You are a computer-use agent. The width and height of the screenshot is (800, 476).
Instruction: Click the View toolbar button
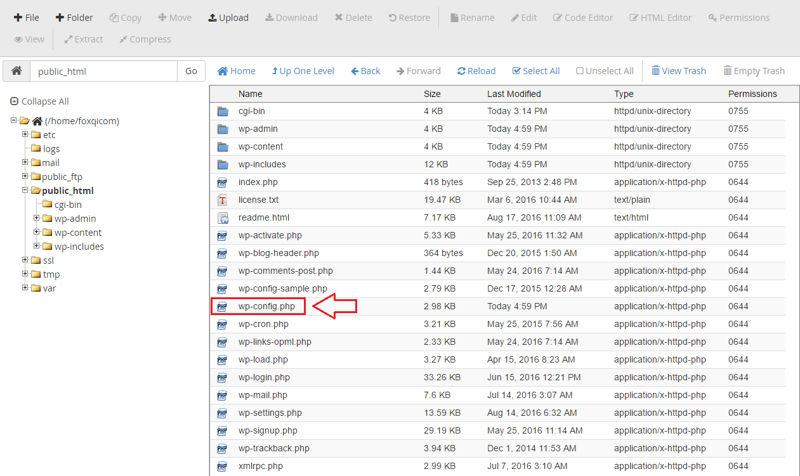point(29,39)
